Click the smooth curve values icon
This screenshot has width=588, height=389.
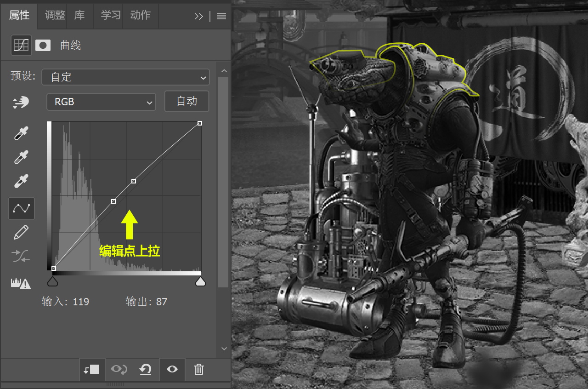(21, 257)
